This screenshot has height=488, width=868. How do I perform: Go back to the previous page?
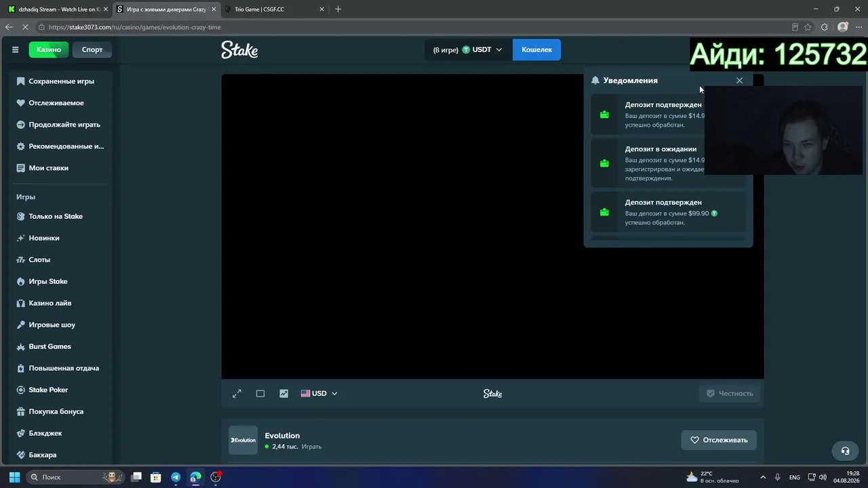click(9, 27)
